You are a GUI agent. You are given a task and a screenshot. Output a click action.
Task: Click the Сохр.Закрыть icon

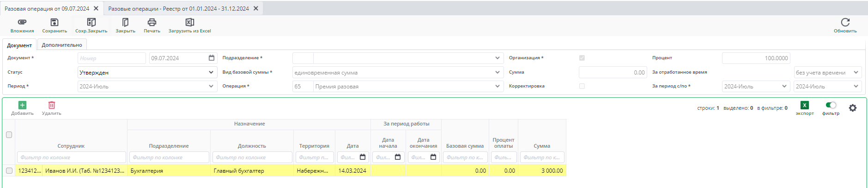click(x=91, y=22)
